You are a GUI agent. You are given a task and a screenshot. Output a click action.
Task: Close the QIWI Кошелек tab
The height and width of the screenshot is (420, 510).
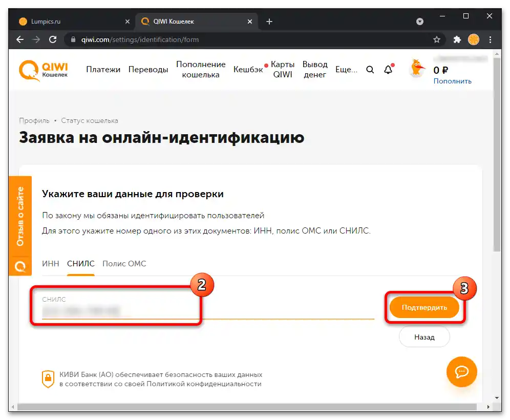[250, 22]
